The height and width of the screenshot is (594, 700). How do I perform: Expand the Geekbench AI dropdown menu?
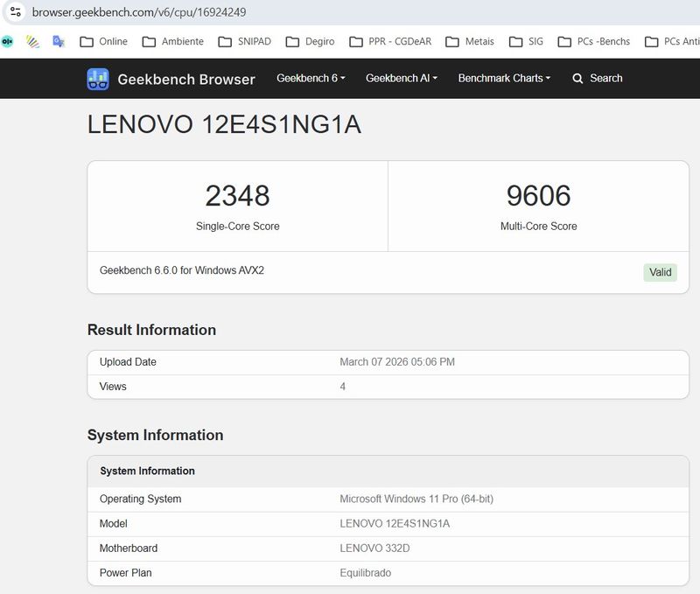[402, 78]
